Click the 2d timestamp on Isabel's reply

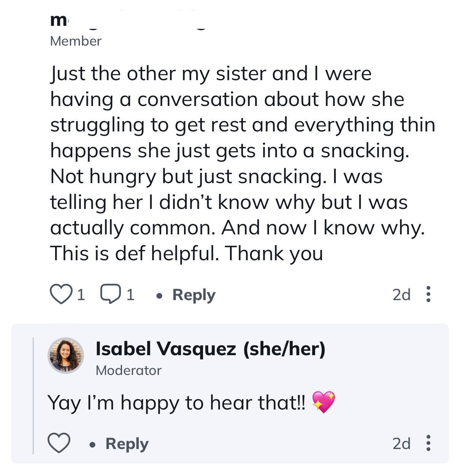tap(401, 443)
